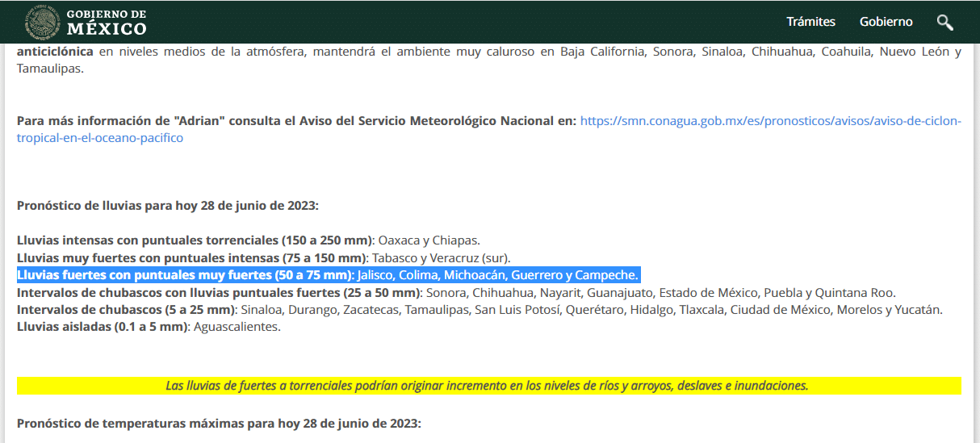This screenshot has height=443, width=980.
Task: Follow the smn.conagua.gob.mx cyclone advisory link
Action: pos(770,121)
